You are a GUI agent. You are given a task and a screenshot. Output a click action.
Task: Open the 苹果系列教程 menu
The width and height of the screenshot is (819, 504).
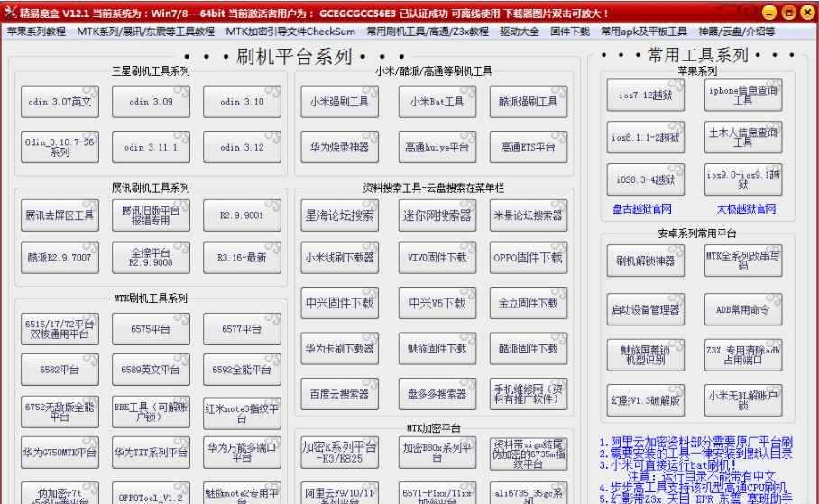pyautogui.click(x=37, y=32)
